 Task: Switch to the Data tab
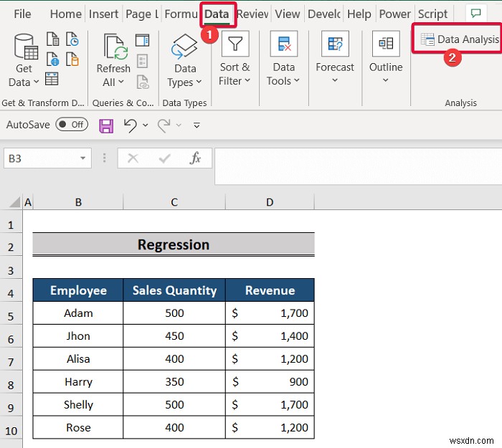click(x=217, y=14)
